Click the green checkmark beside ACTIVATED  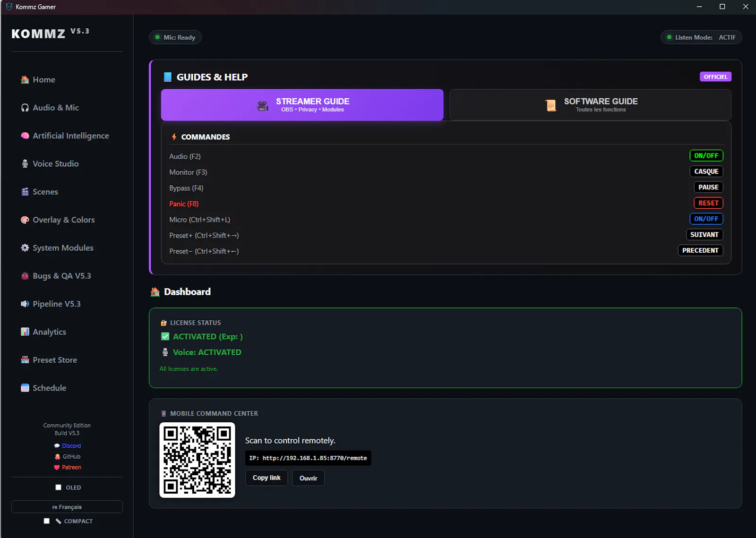pyautogui.click(x=165, y=337)
